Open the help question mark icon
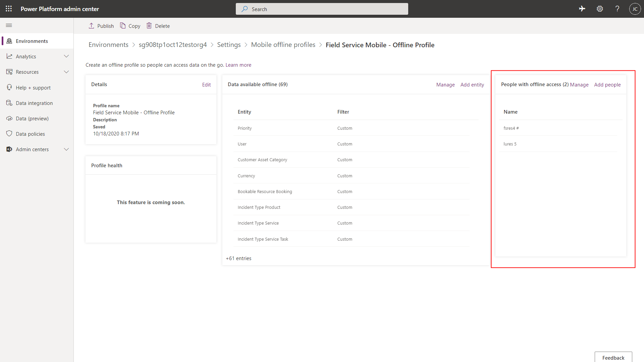This screenshot has height=362, width=644. click(617, 9)
